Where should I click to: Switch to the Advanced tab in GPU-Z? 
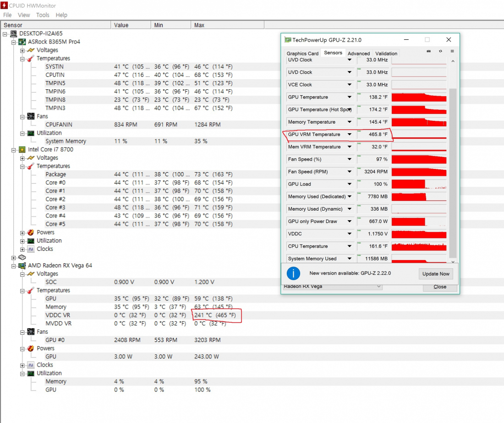[x=359, y=53]
